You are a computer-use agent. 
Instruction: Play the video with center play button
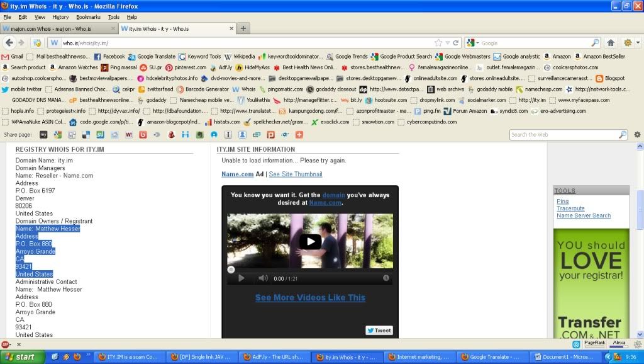(x=310, y=241)
